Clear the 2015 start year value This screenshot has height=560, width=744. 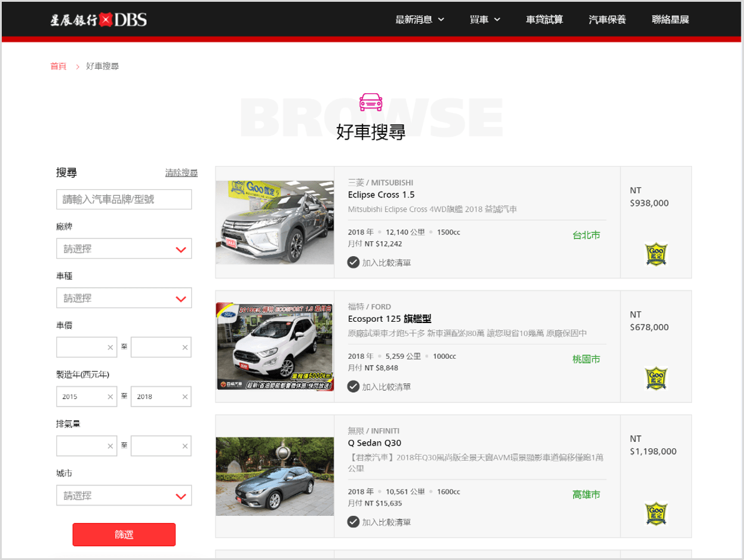coord(110,396)
